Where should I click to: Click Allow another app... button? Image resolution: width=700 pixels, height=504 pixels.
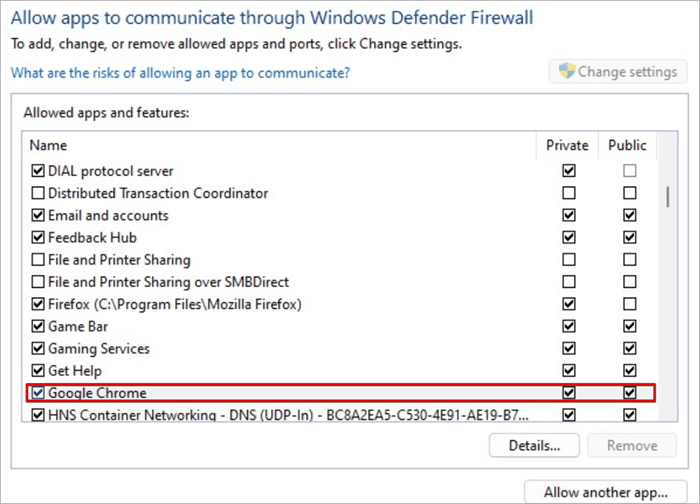pyautogui.click(x=606, y=492)
